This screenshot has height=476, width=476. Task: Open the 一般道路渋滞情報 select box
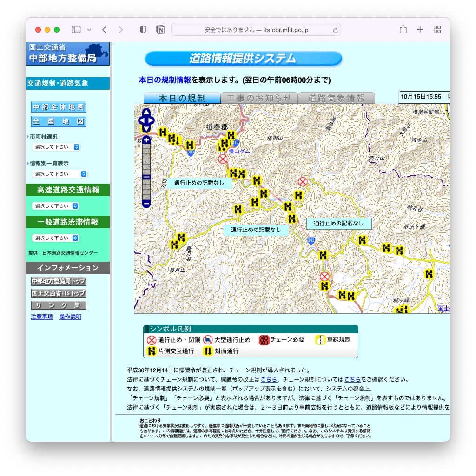pos(55,238)
